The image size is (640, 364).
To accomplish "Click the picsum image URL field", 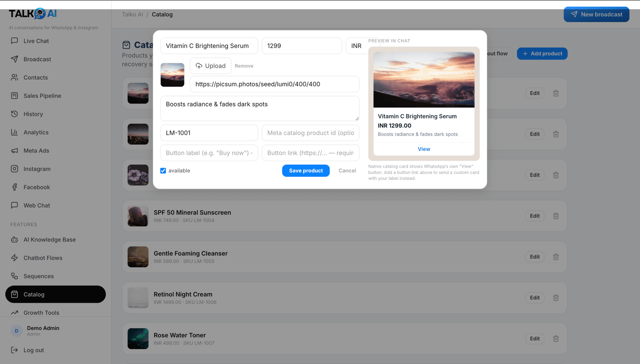I will (275, 84).
